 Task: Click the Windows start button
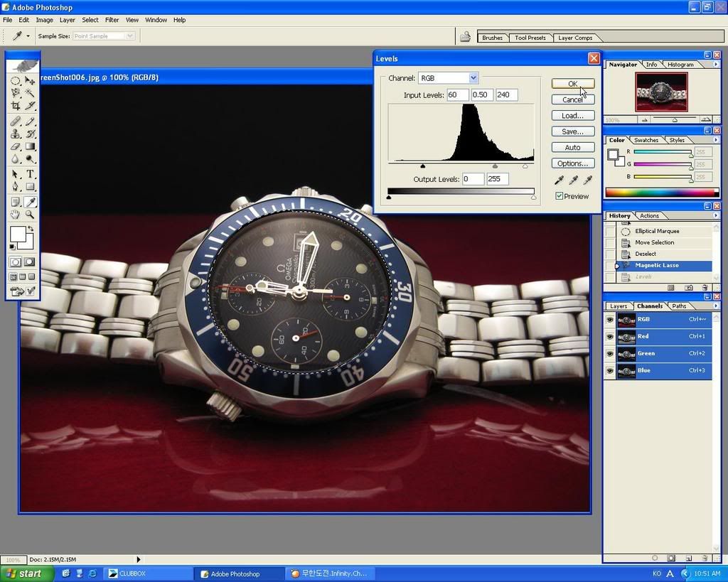[26, 573]
